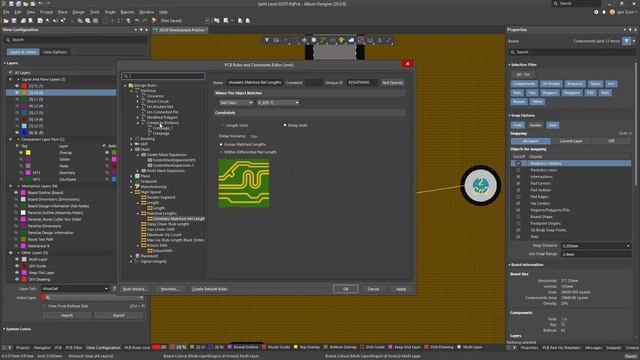This screenshot has width=640, height=360.
Task: Click the interactive routing icon in canvas toolbar
Action: tap(323, 40)
